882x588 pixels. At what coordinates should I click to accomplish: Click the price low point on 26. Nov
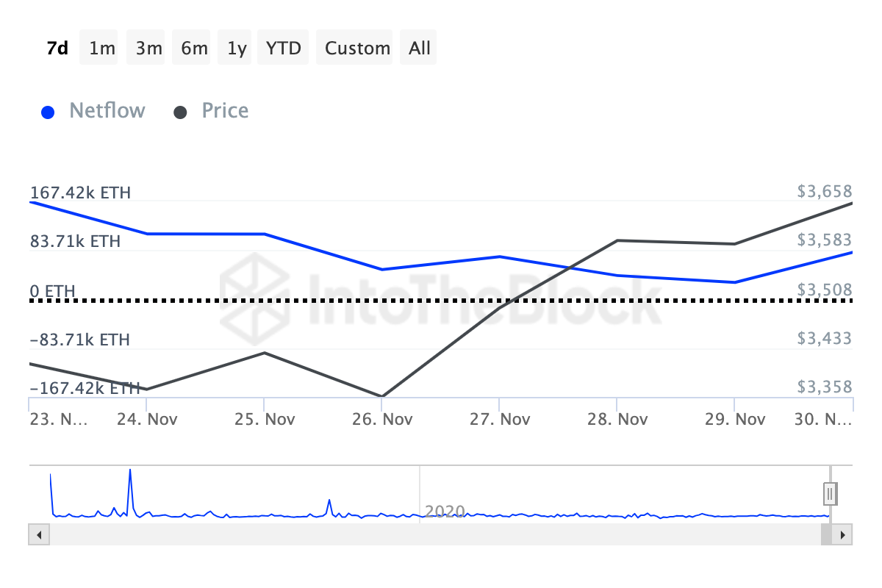pyautogui.click(x=382, y=395)
